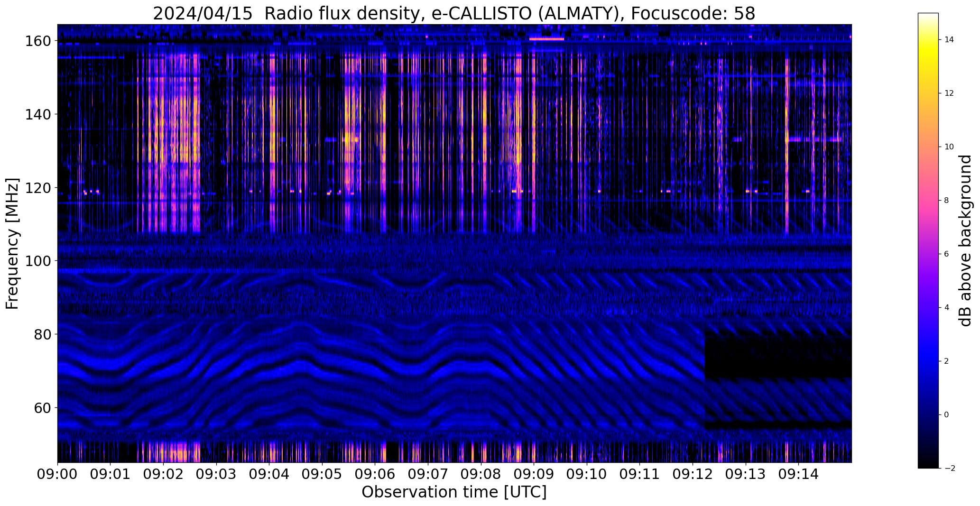The height and width of the screenshot is (506, 980).
Task: Click the 140 MHz frequency tick label
Action: [37, 114]
